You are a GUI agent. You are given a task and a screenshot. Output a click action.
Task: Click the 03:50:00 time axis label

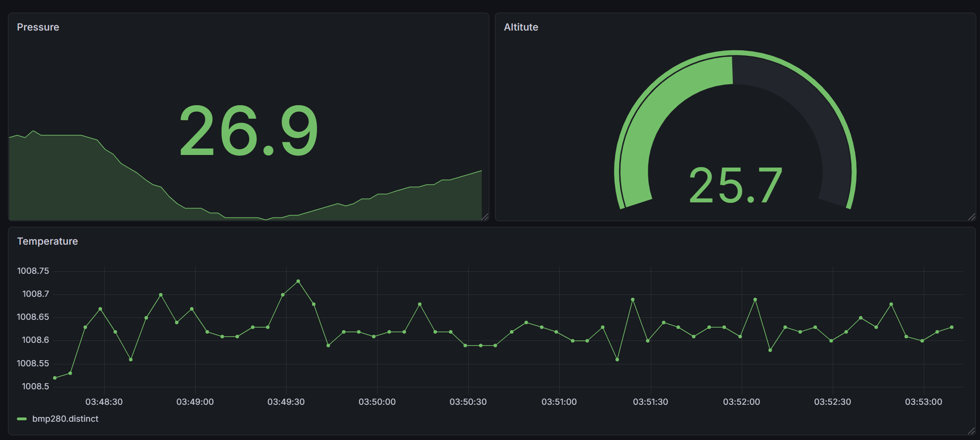coord(377,402)
